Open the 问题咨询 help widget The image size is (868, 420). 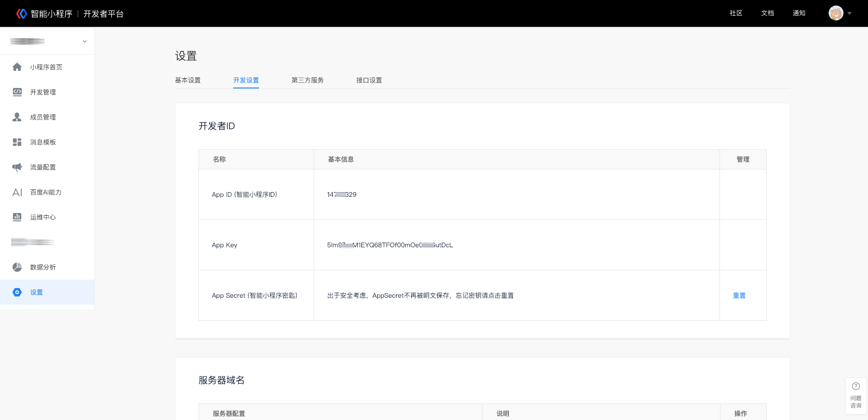[856, 395]
